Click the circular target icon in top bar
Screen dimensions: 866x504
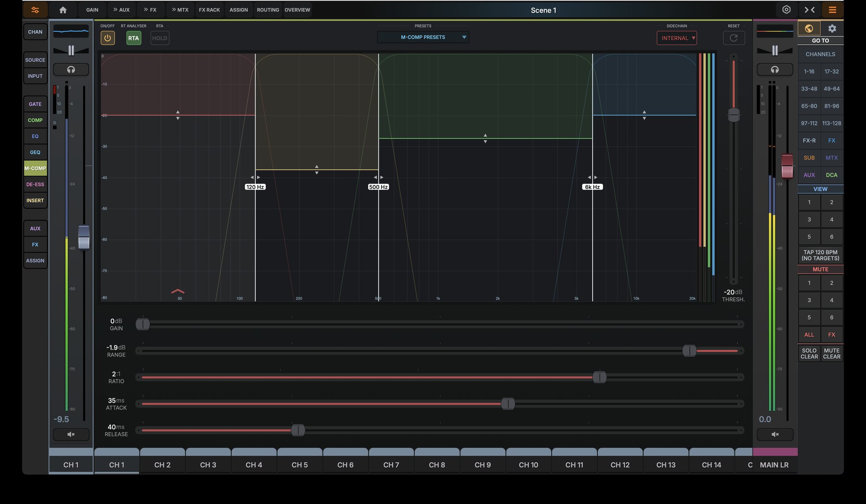tap(786, 10)
